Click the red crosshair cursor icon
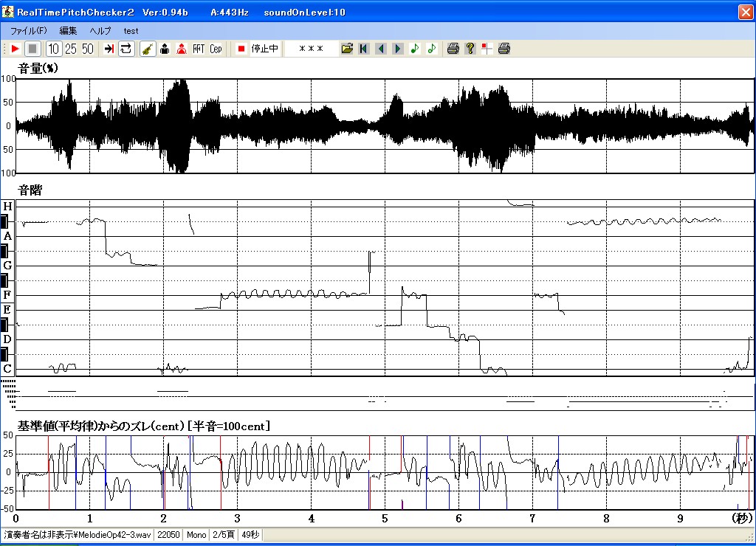 (487, 49)
